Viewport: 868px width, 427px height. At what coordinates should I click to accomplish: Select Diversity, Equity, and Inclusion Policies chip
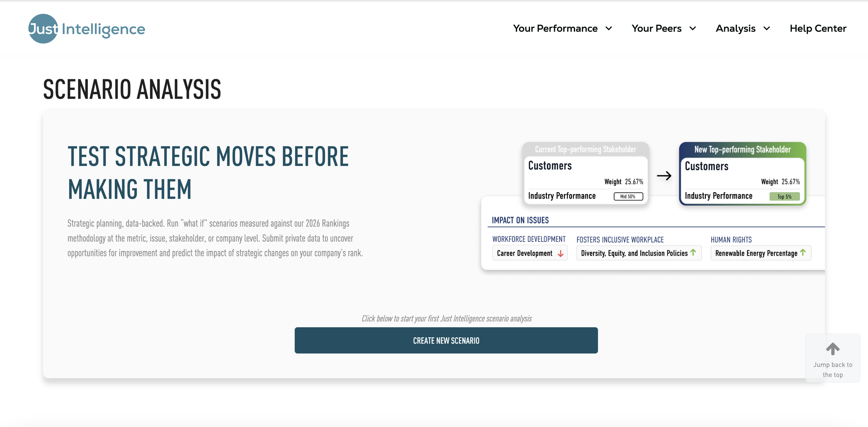634,253
